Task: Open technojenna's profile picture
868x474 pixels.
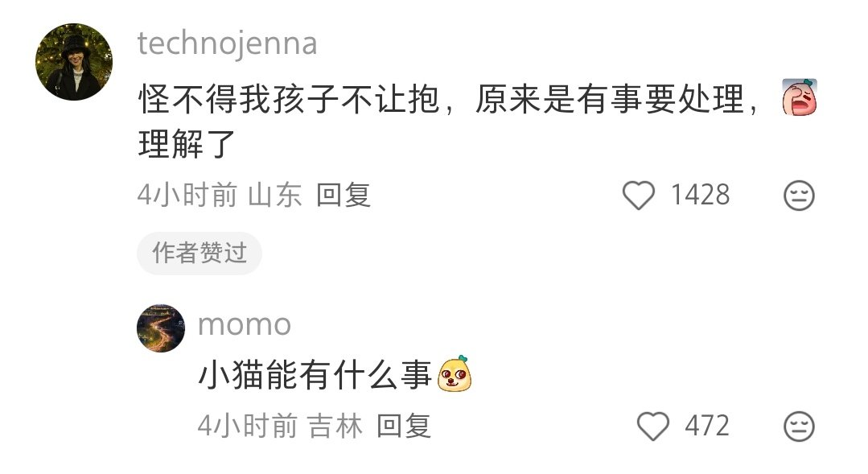Action: [74, 61]
